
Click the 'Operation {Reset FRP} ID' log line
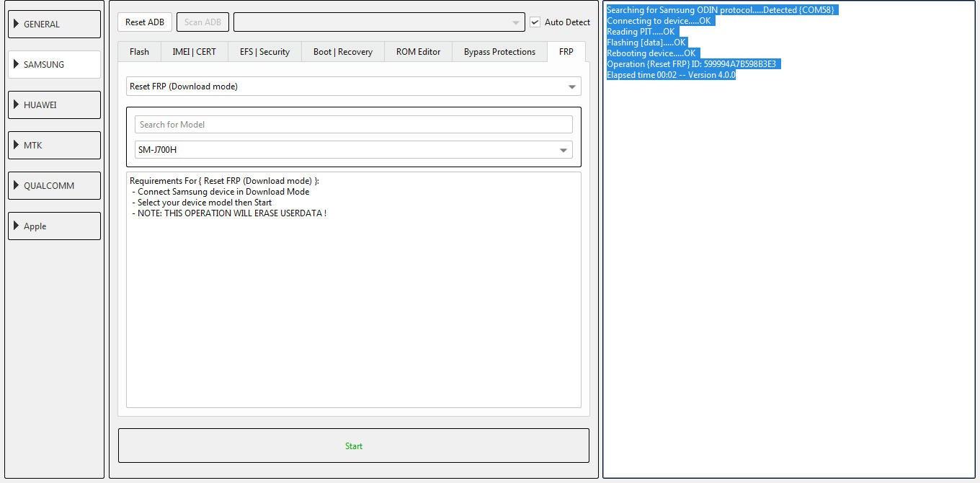692,64
